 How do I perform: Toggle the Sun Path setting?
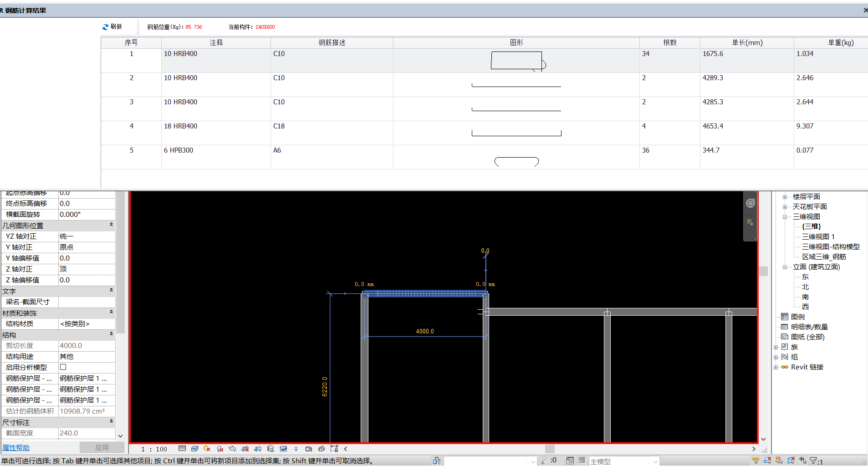coord(207,449)
